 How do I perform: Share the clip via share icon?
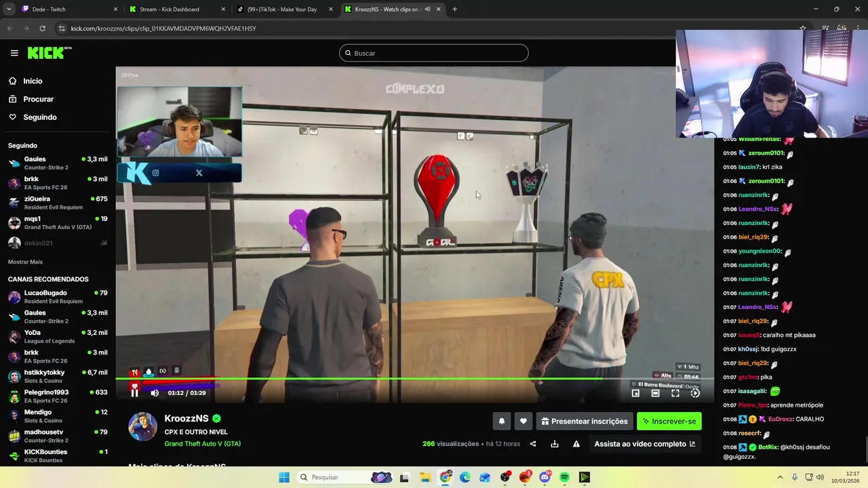533,444
